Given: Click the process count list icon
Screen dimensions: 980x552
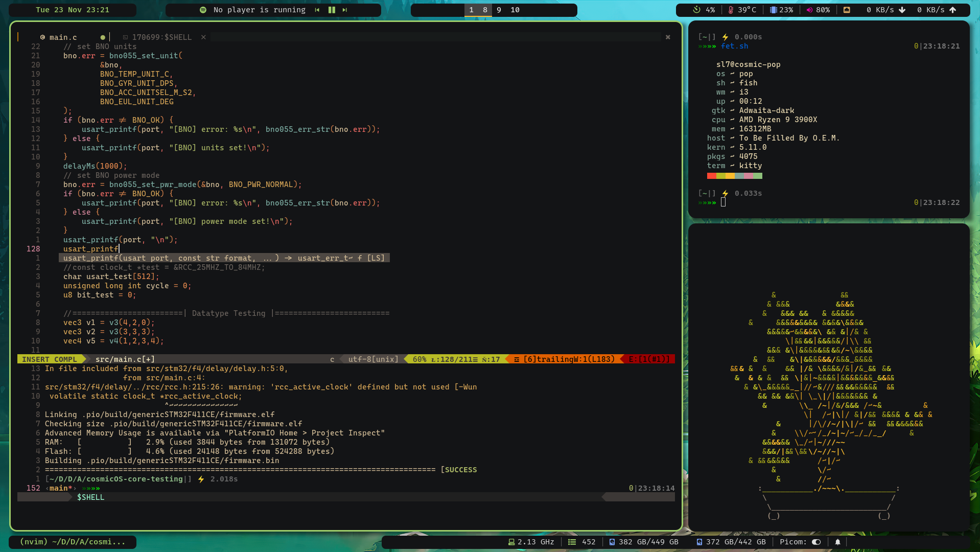Looking at the screenshot, I should [572, 542].
